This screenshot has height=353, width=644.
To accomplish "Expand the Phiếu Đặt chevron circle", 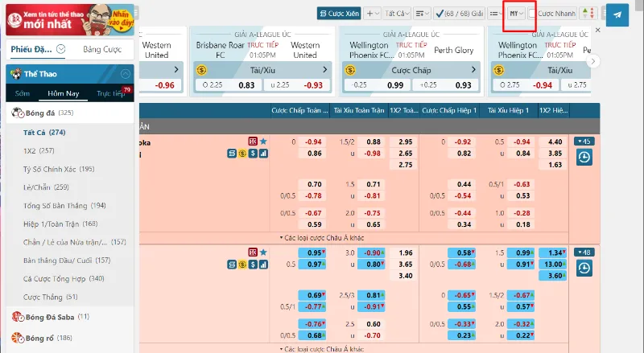I will click(61, 49).
